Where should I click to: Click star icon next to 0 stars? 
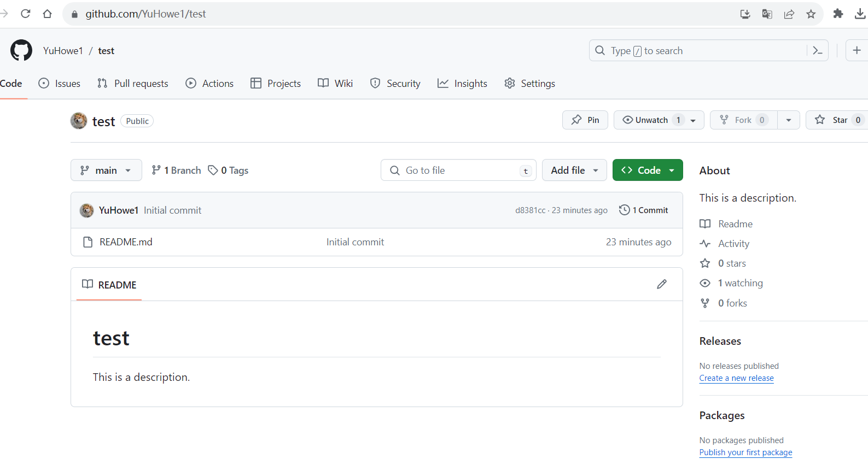click(x=705, y=263)
